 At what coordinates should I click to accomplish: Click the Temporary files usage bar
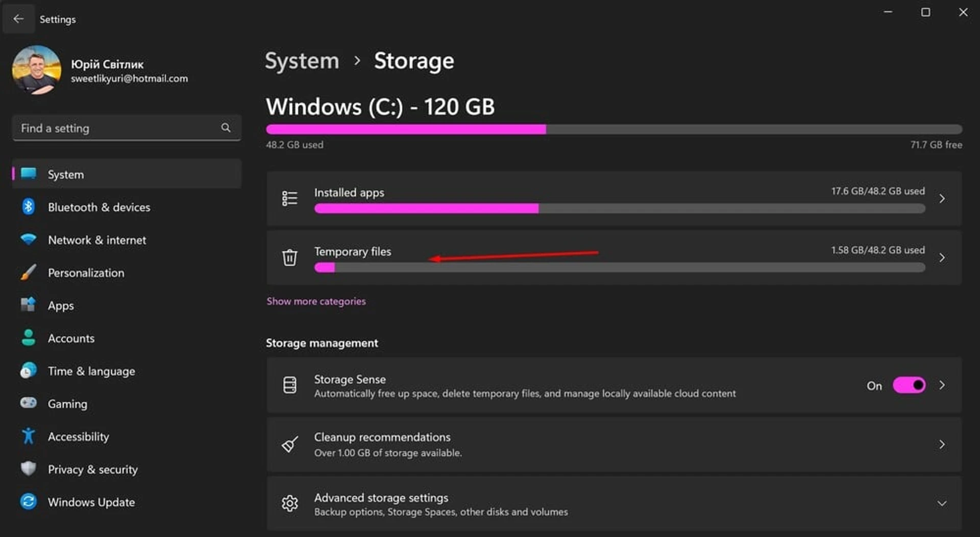click(x=620, y=267)
